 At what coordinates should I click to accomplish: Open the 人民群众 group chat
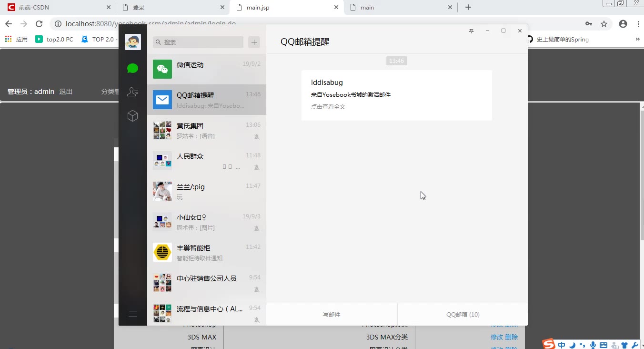click(207, 161)
